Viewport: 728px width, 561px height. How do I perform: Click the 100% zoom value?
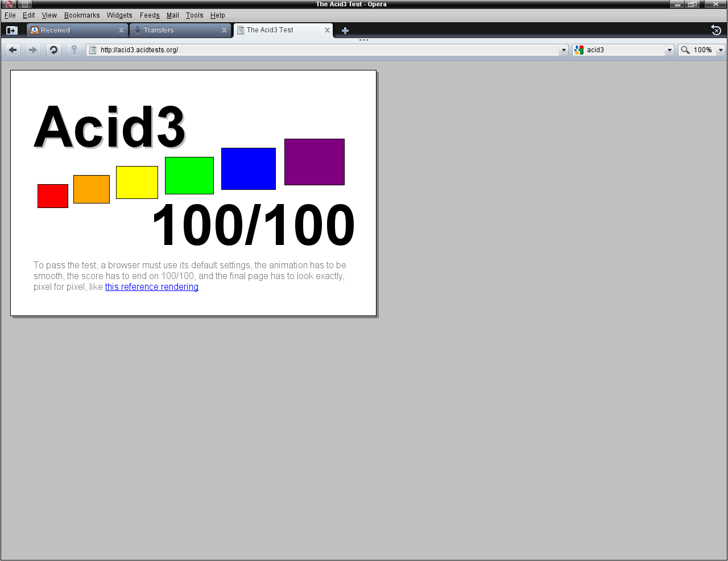(x=702, y=50)
